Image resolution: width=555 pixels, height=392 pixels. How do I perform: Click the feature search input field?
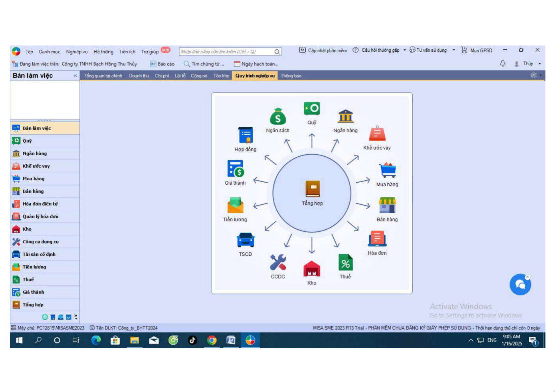pos(227,52)
